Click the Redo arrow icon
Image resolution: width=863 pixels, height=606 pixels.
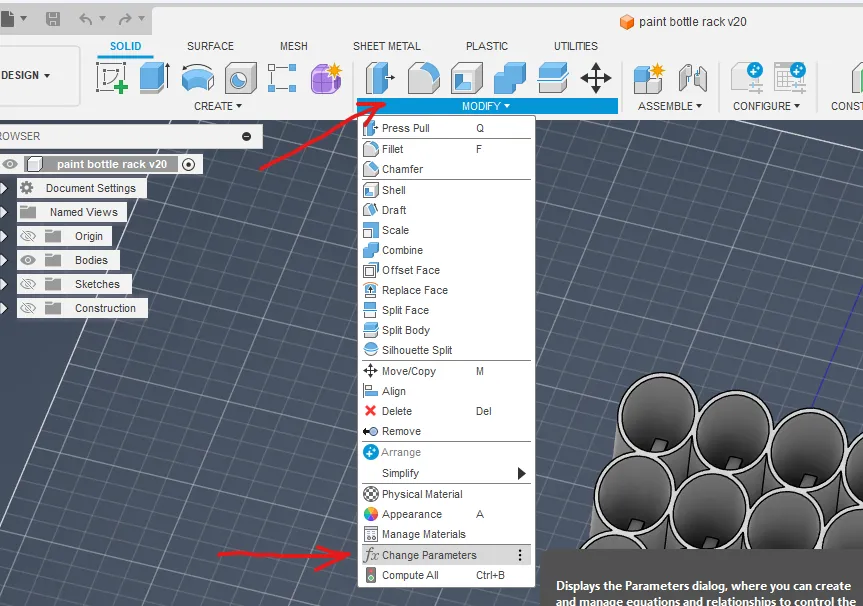coord(125,19)
